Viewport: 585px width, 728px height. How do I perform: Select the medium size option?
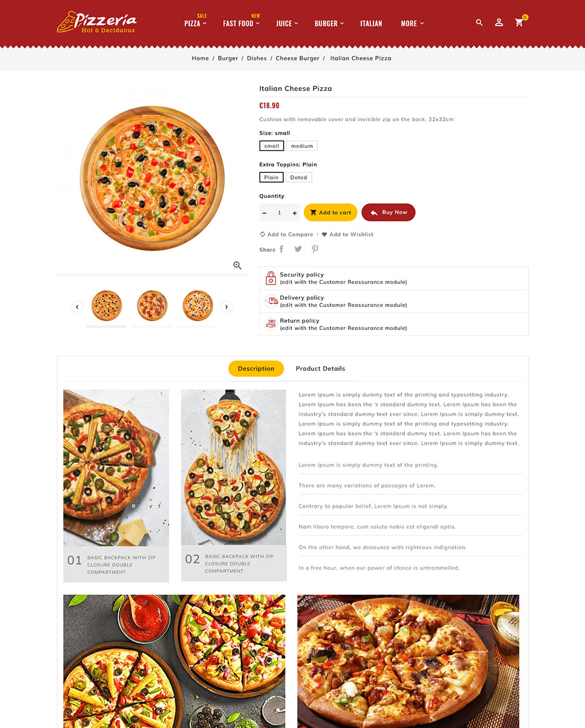click(x=302, y=146)
